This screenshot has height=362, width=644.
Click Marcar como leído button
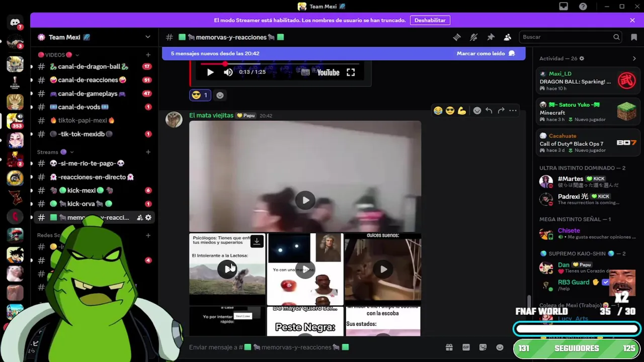point(486,53)
